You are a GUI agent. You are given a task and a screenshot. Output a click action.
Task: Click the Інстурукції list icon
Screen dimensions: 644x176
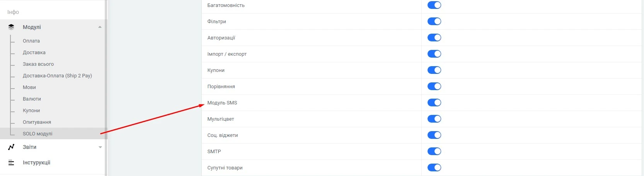11,163
